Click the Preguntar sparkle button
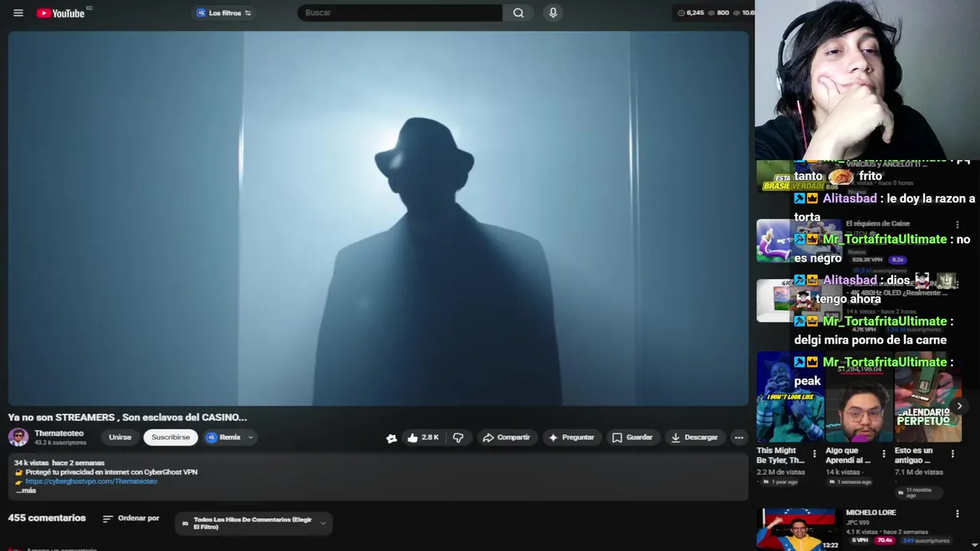This screenshot has height=551, width=980. click(571, 437)
